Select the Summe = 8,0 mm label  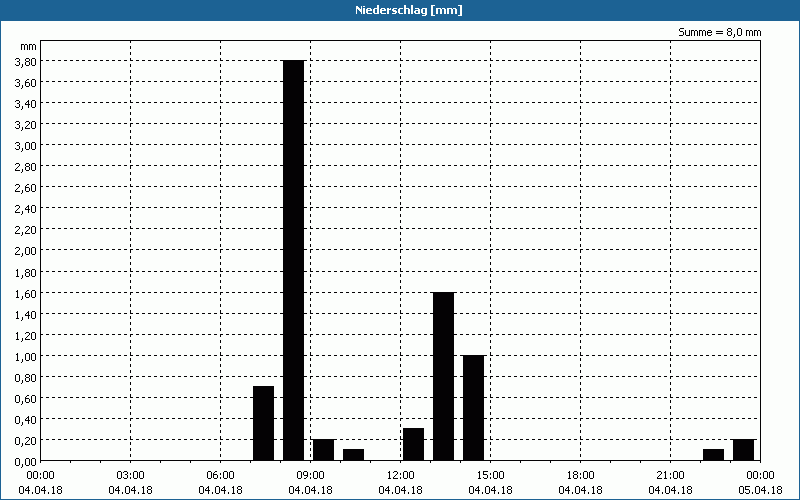719,32
